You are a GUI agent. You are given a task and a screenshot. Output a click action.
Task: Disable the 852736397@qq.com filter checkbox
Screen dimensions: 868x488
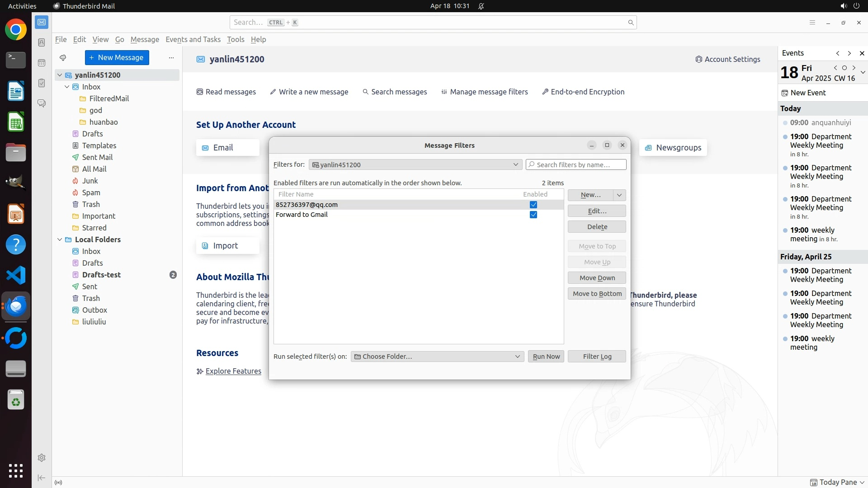pos(533,205)
